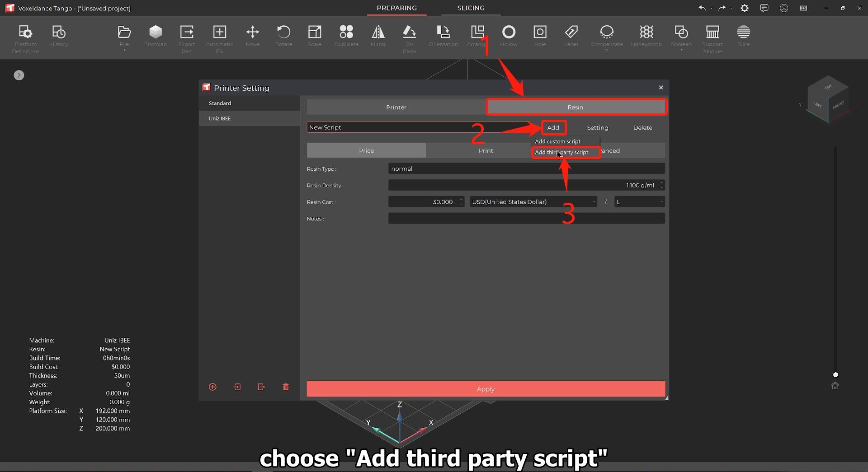The width and height of the screenshot is (868, 472).
Task: Switch to the SLICING tab
Action: click(471, 8)
